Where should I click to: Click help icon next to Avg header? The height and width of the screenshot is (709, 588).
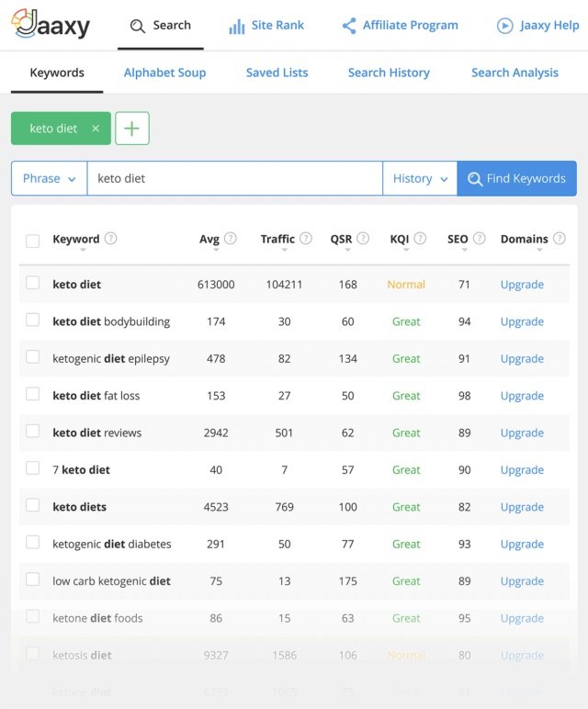coord(231,239)
